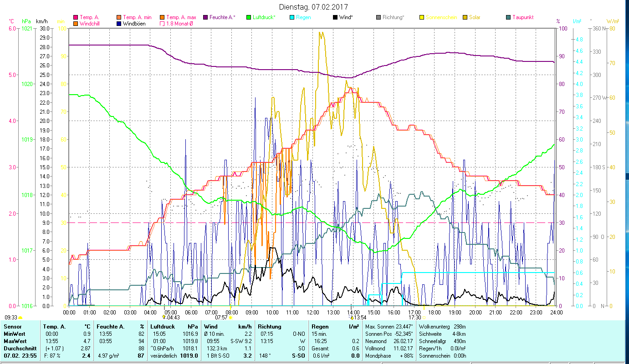
Task: Click the current pressure value 1019.0
Action: point(190,355)
